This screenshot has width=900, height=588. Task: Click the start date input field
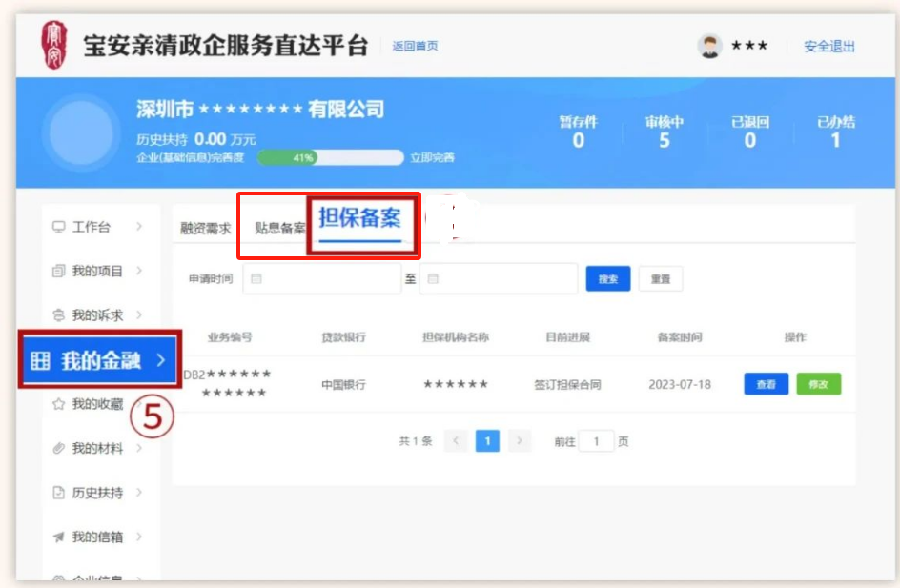(x=322, y=279)
